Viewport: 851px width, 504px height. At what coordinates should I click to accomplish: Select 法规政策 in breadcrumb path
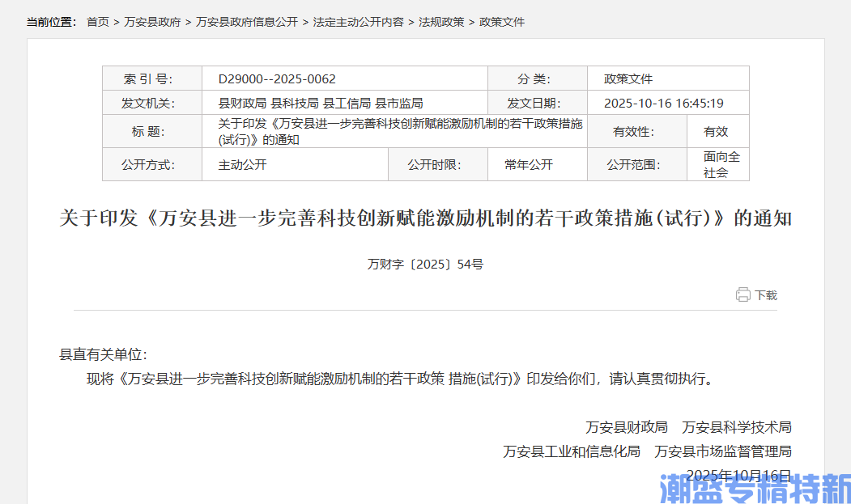tap(441, 22)
